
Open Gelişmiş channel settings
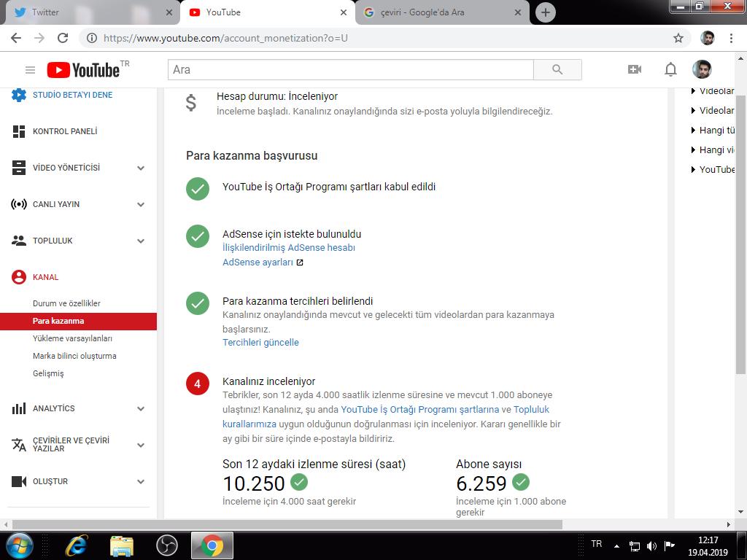click(x=48, y=373)
